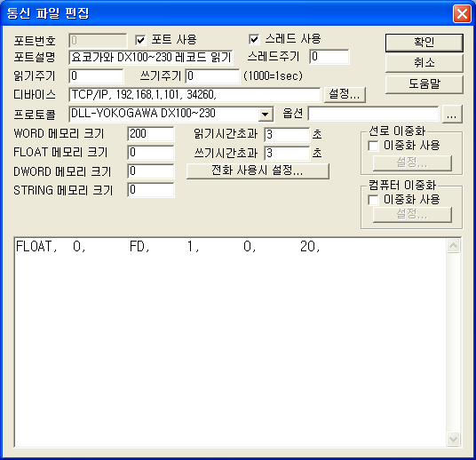Select the FLOAT, 0, FD line in list
Viewport: 476px width, 460px height.
(x=168, y=247)
